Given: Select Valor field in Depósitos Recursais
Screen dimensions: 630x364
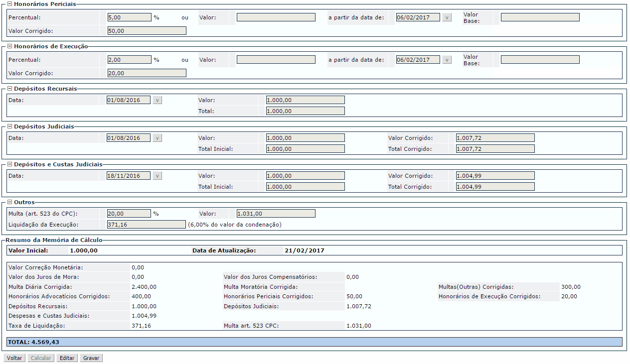Looking at the screenshot, I should pyautogui.click(x=306, y=100).
